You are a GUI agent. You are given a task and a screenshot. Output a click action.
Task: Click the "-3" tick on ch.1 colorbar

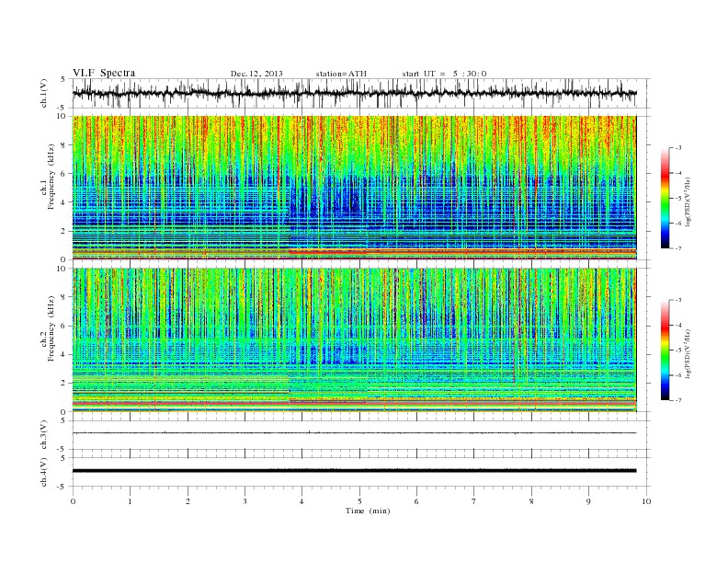point(678,148)
